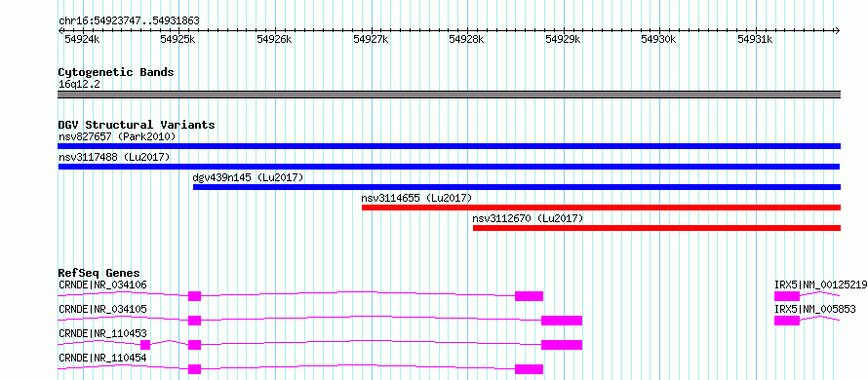Click the 54926k ruler position
The image size is (868, 380).
[275, 39]
